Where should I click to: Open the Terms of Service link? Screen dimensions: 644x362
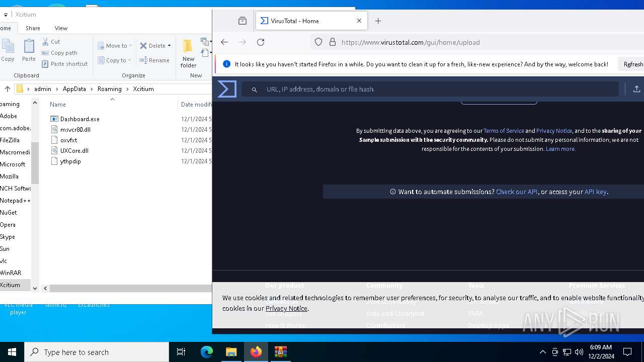click(x=504, y=131)
